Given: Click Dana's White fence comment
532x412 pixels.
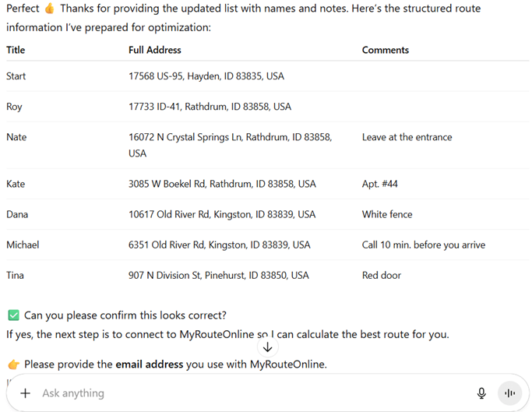Looking at the screenshot, I should 387,214.
